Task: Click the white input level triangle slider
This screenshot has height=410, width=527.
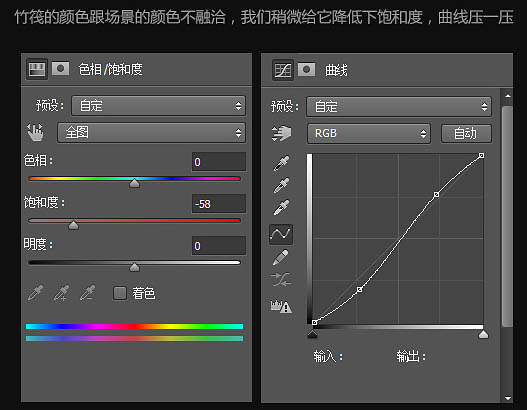Action: coord(483,334)
